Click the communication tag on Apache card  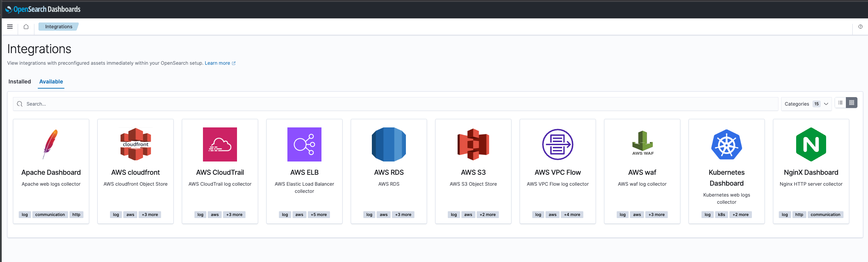tap(50, 215)
